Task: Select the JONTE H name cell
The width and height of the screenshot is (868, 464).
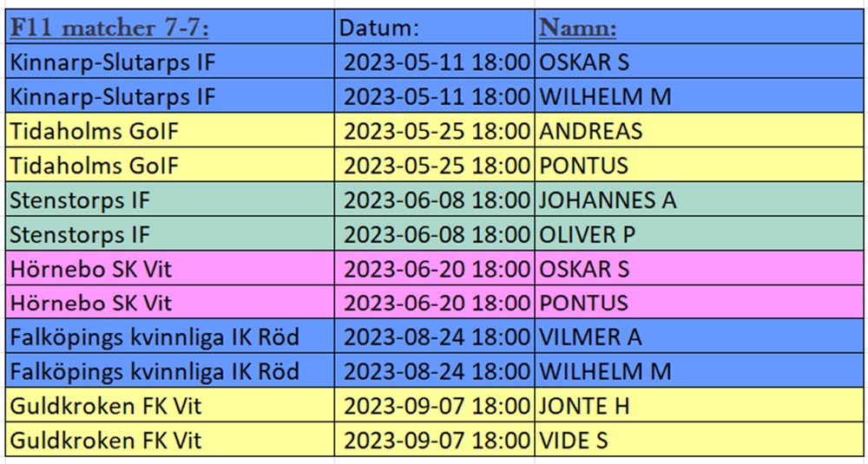Action: coord(699,405)
